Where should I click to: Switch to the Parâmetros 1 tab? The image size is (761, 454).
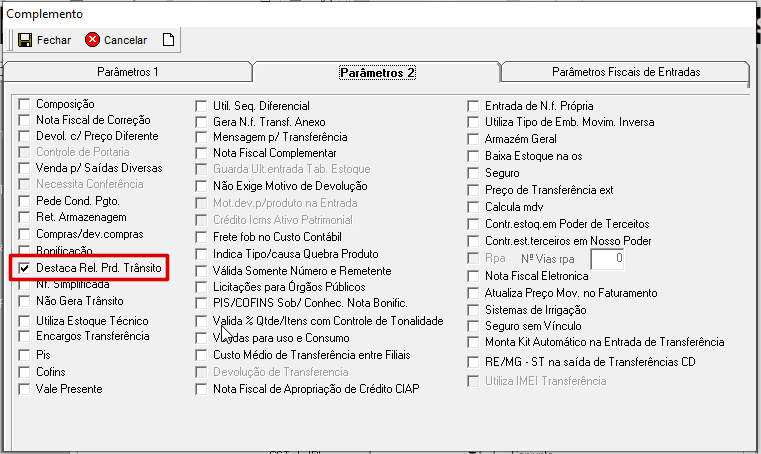coord(128,72)
